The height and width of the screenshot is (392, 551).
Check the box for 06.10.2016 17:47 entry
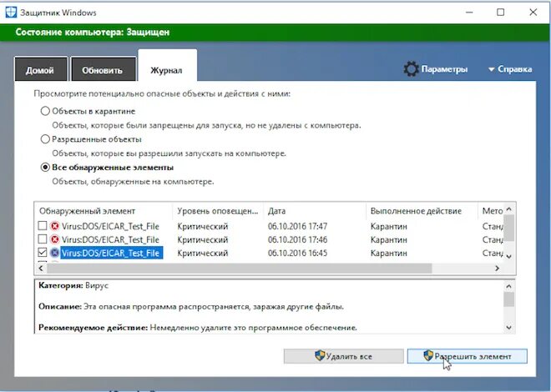coord(43,225)
